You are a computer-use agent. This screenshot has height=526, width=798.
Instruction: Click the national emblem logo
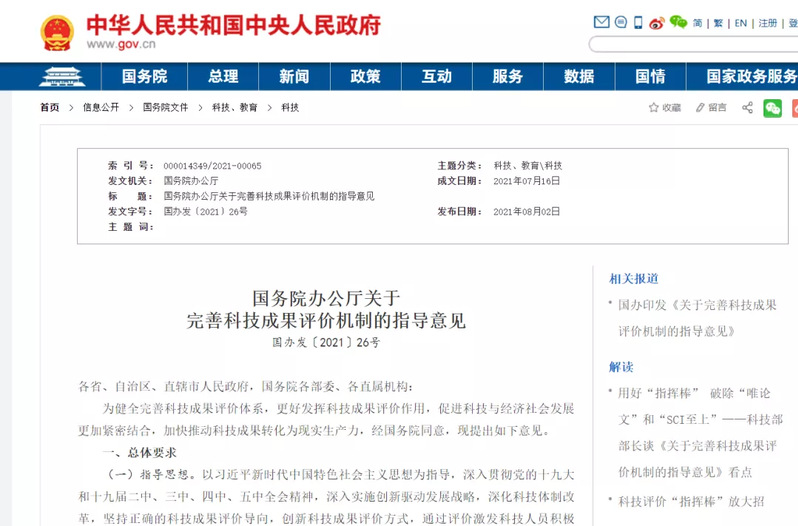56,33
